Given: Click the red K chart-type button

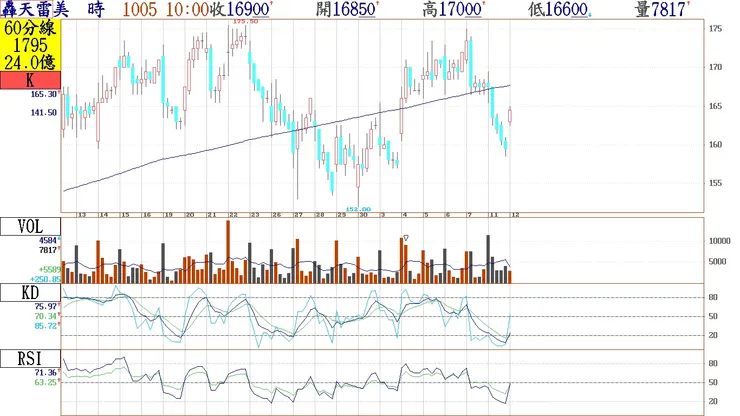Looking at the screenshot, I should coord(30,80).
